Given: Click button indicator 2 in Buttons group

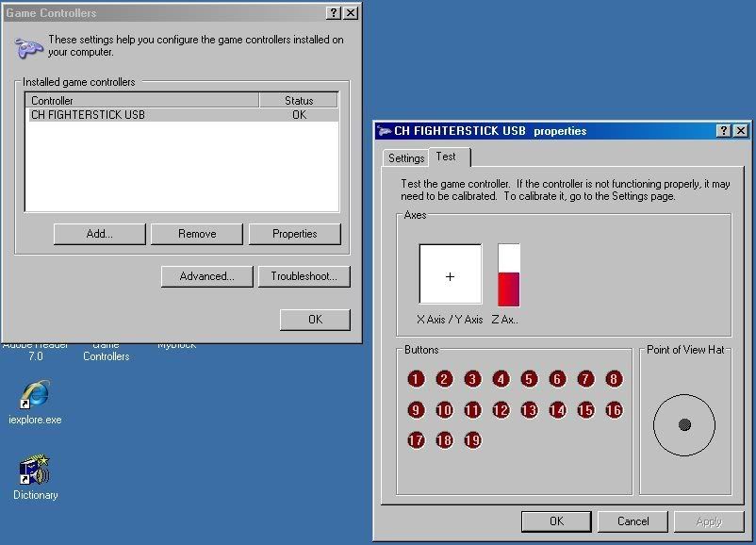Looking at the screenshot, I should (x=445, y=379).
